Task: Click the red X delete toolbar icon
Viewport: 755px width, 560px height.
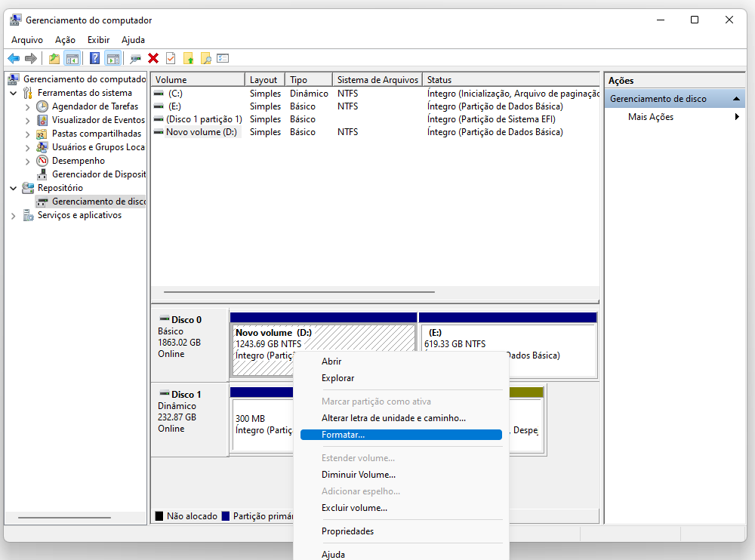Action: [x=153, y=58]
